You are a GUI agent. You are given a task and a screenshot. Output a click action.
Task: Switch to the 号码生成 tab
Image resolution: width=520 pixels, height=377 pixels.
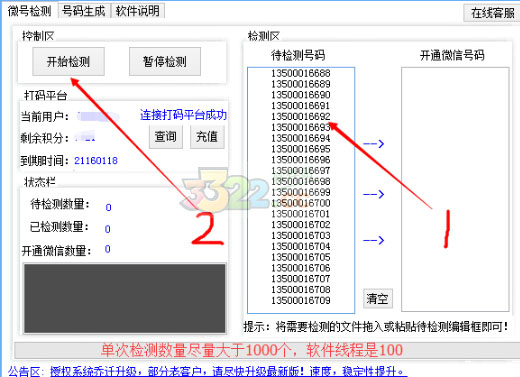tap(83, 11)
